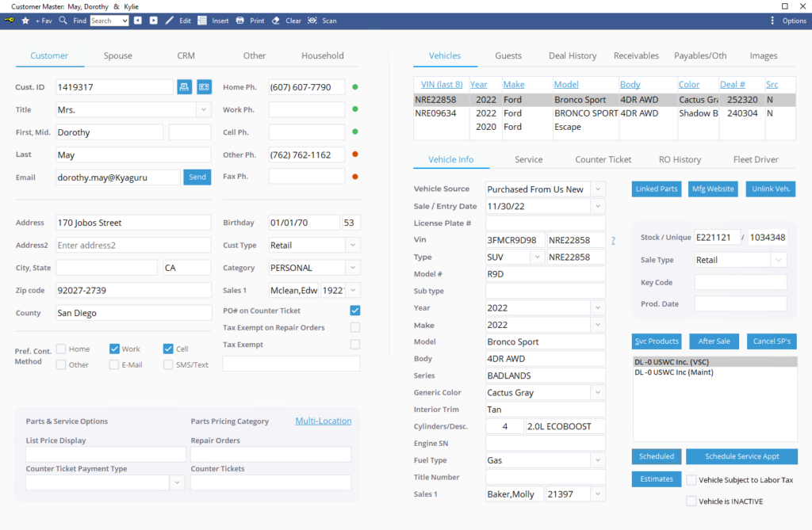The width and height of the screenshot is (812, 530).
Task: Click the Print icon in toolbar
Action: [240, 21]
